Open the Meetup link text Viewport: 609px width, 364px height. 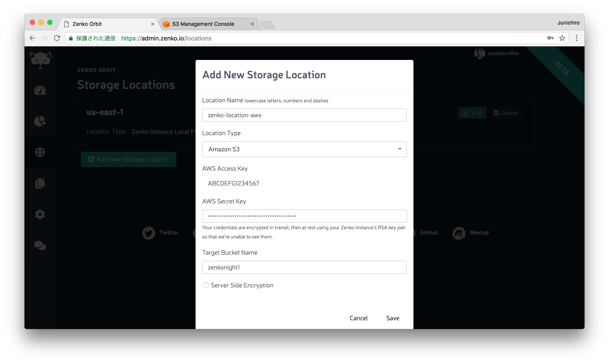(479, 233)
